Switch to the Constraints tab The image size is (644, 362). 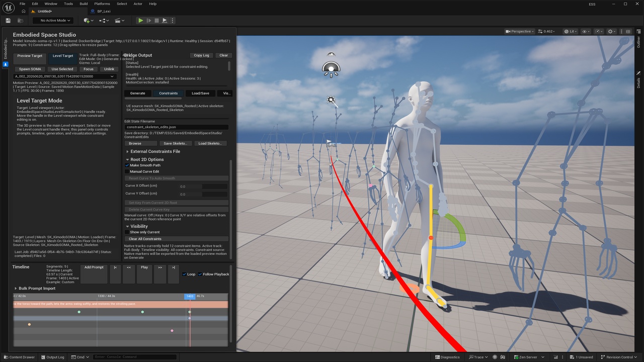pyautogui.click(x=169, y=93)
